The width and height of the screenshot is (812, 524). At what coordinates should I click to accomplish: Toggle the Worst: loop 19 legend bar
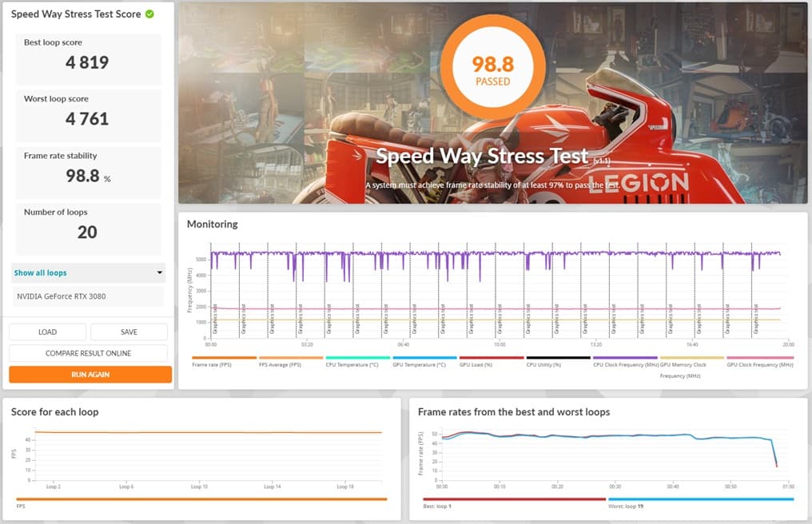coord(701,499)
